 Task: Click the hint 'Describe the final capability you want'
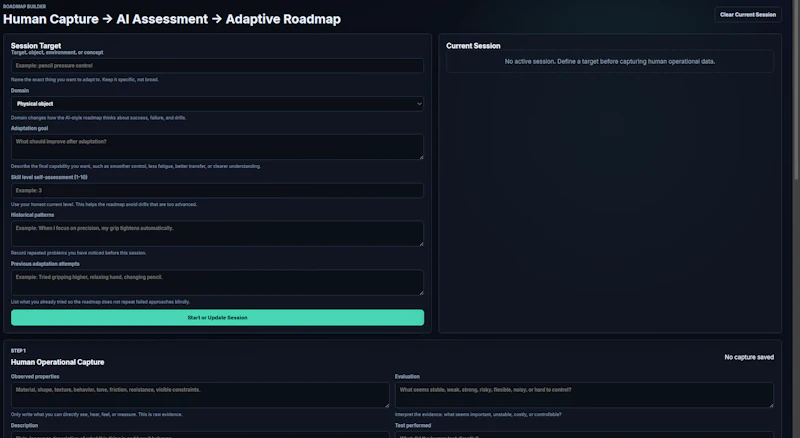point(136,166)
